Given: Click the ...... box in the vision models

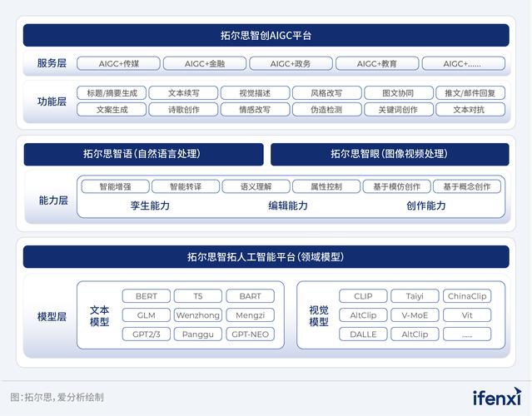Looking at the screenshot, I should 467,334.
